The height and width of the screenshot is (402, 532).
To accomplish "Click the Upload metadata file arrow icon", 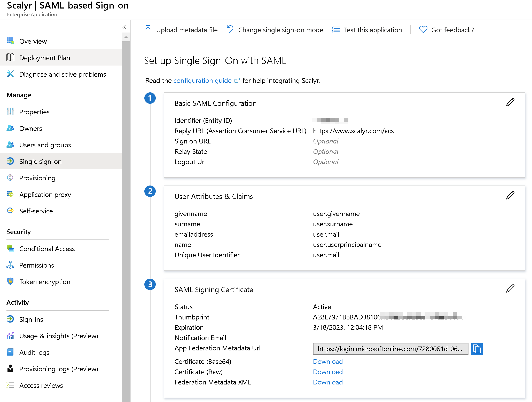I will tap(148, 30).
